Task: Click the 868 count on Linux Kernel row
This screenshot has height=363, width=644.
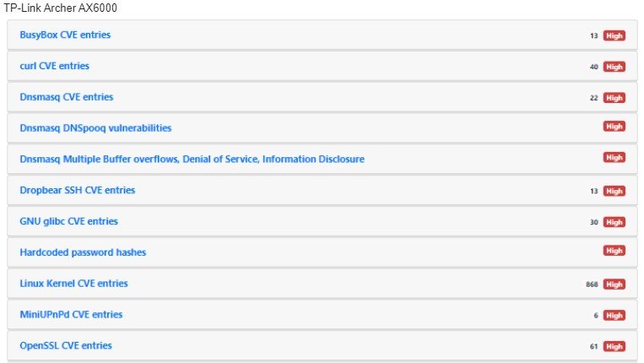Action: (x=592, y=284)
